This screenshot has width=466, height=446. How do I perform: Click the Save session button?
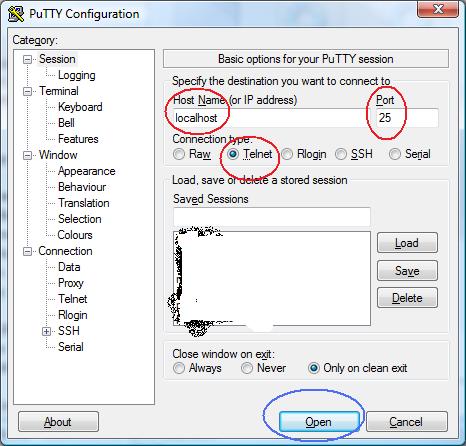(407, 271)
